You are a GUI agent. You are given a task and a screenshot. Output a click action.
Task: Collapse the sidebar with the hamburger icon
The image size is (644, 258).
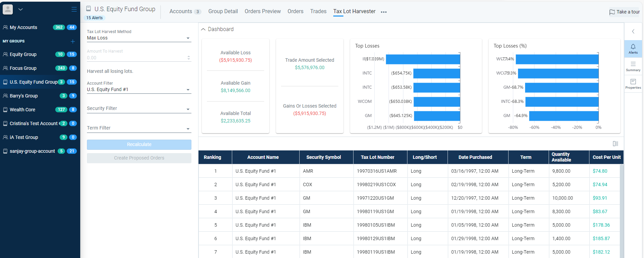coord(74,9)
